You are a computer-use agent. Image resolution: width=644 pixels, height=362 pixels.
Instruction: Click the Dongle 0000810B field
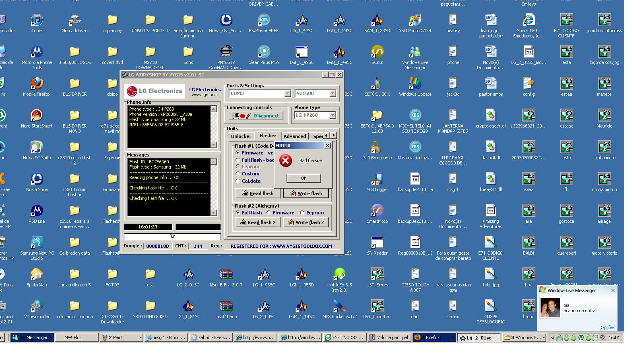click(x=157, y=246)
